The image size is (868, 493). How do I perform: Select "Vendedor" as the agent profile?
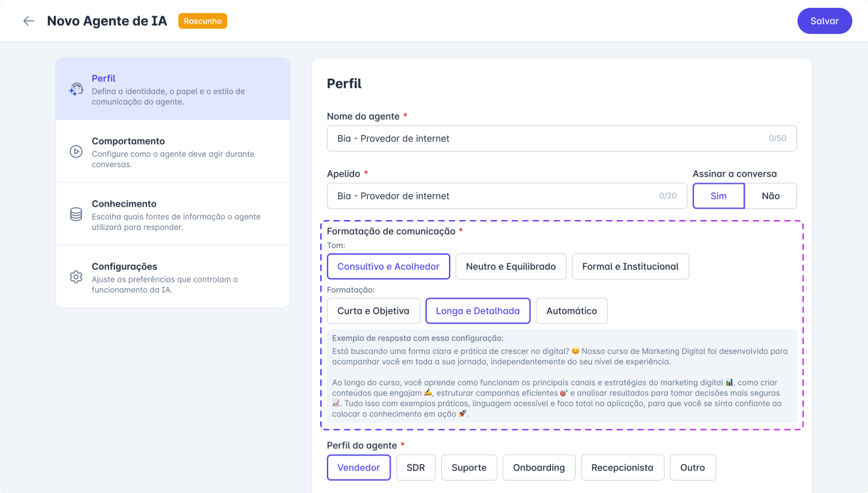coord(358,467)
